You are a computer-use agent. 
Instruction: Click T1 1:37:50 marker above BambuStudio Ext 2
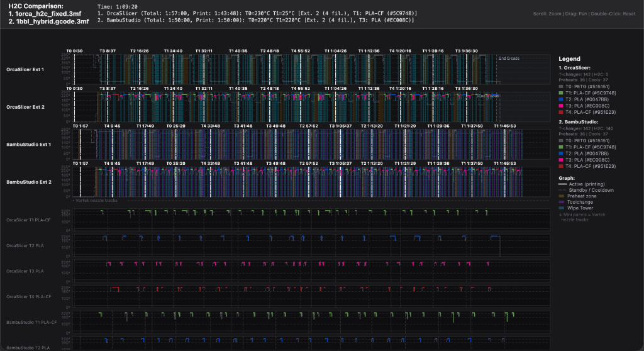pyautogui.click(x=472, y=163)
